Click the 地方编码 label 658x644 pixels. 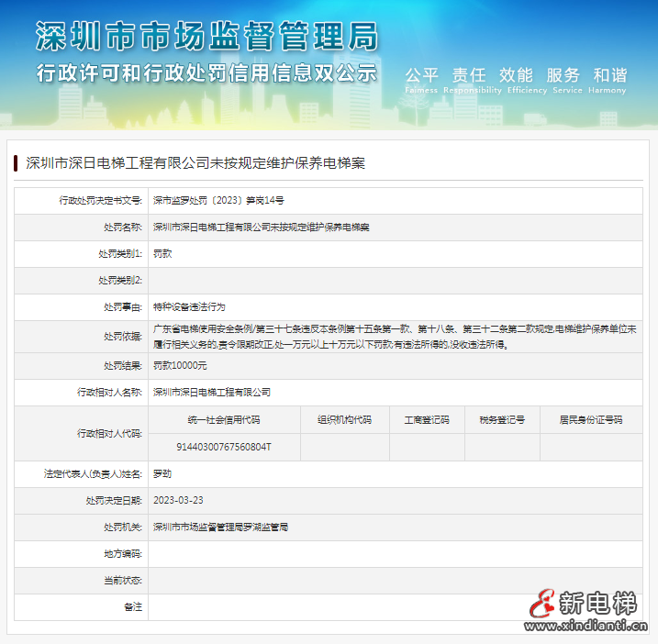click(123, 554)
